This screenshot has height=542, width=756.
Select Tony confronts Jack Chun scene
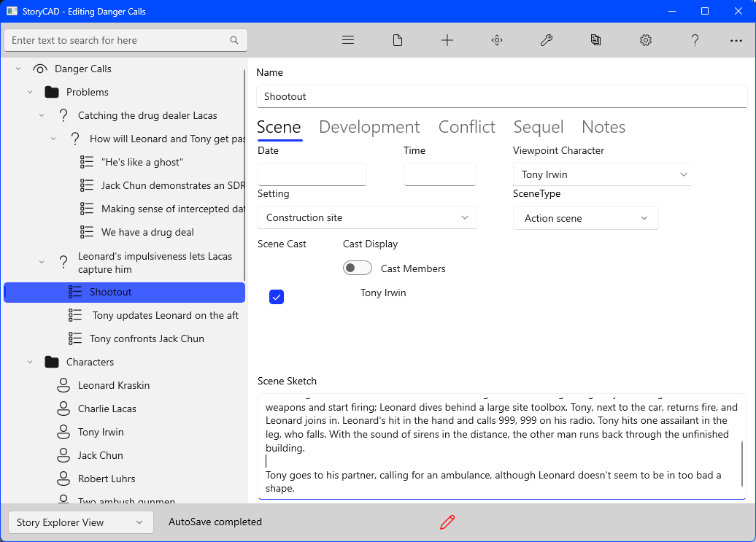(147, 338)
